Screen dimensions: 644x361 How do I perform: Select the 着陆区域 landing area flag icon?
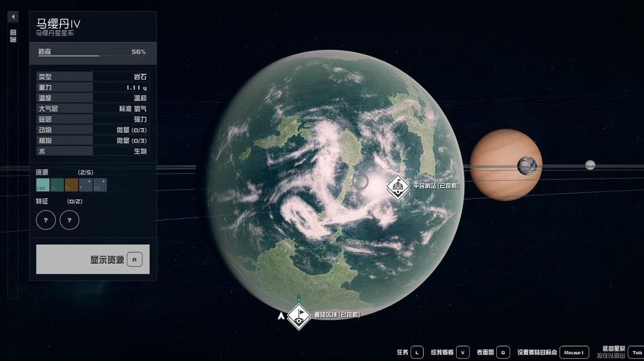click(x=299, y=316)
